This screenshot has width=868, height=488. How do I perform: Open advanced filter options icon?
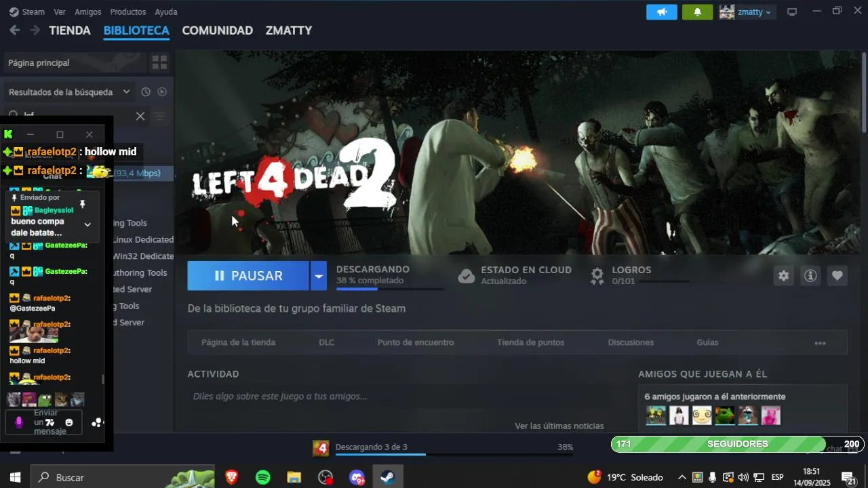click(x=159, y=116)
